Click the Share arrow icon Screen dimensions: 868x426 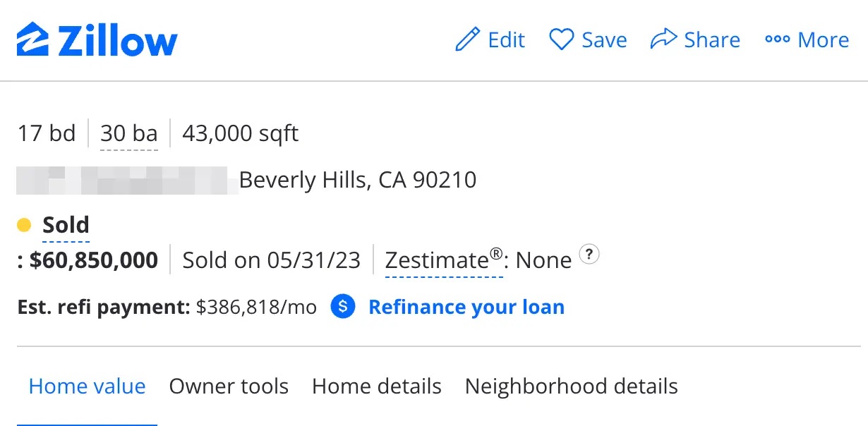coord(663,39)
